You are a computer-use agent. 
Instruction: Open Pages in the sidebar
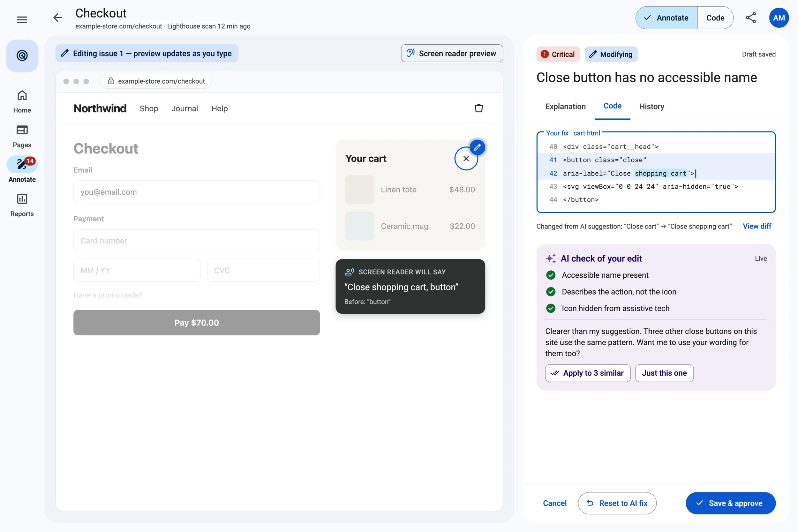point(22,136)
